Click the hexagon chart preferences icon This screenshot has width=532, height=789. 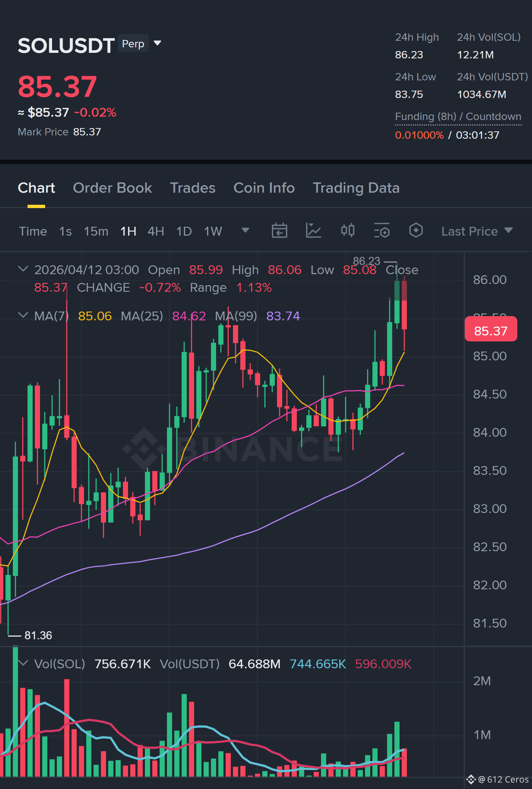point(416,230)
